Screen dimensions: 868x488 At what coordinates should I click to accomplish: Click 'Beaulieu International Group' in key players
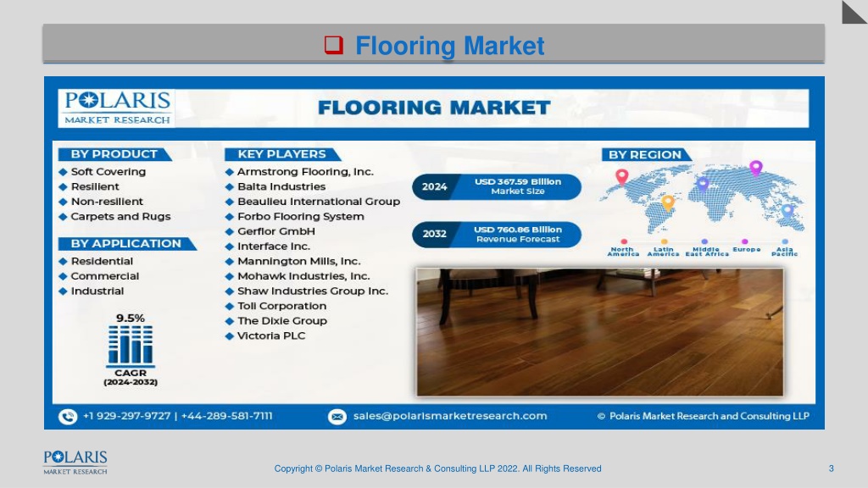point(319,202)
